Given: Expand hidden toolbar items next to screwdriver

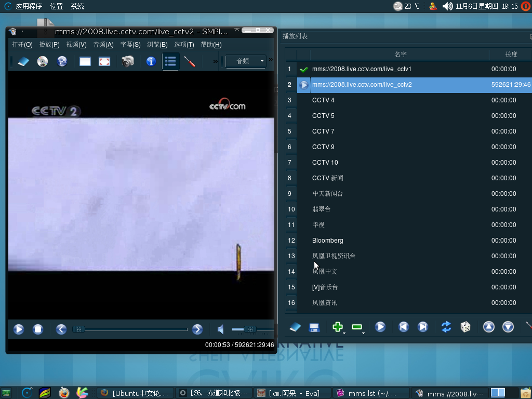Looking at the screenshot, I should pos(215,61).
